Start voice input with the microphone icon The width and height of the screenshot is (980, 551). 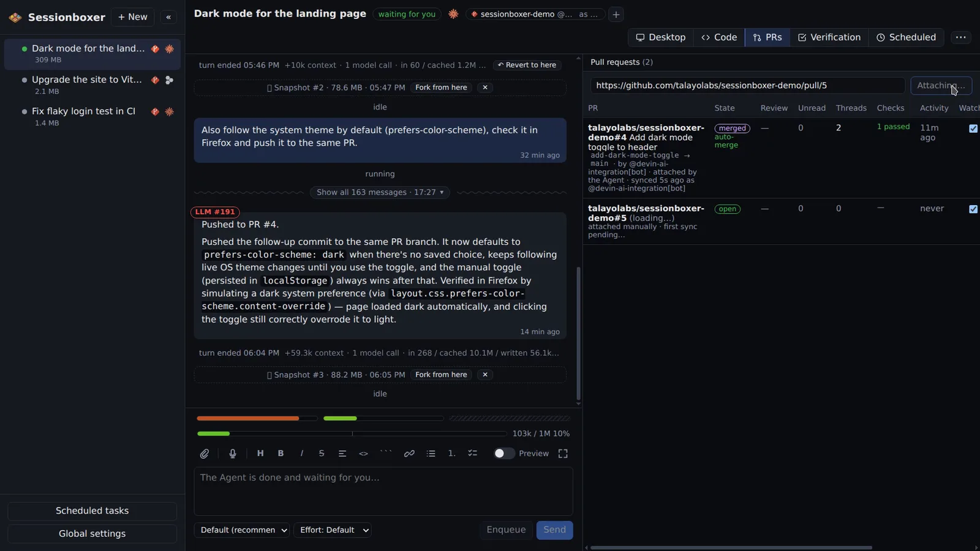[x=233, y=454]
